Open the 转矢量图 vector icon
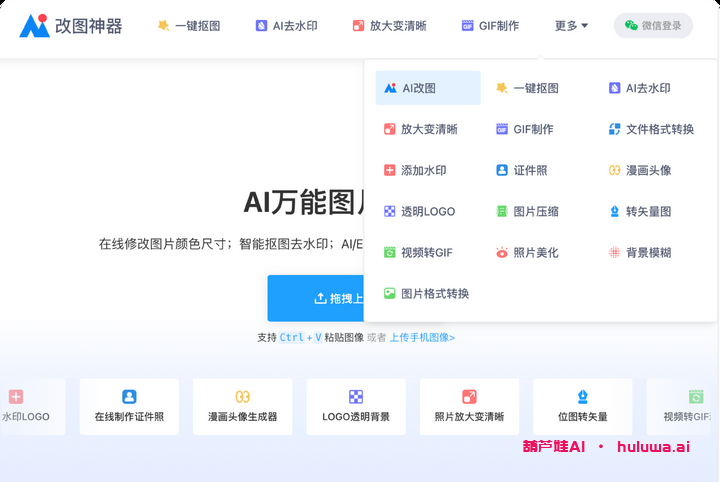720x482 pixels. 614,211
